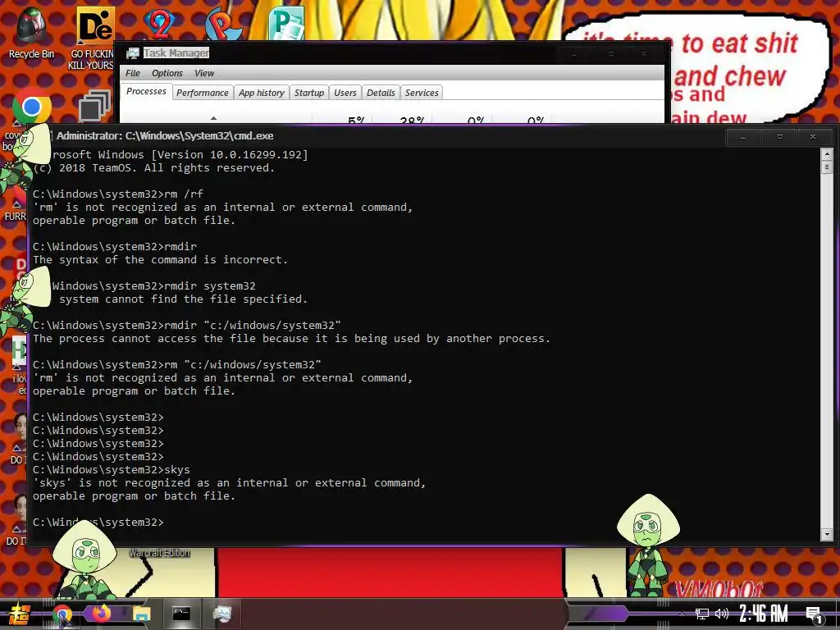This screenshot has height=630, width=840.
Task: Open network status tray icon
Action: [x=702, y=614]
